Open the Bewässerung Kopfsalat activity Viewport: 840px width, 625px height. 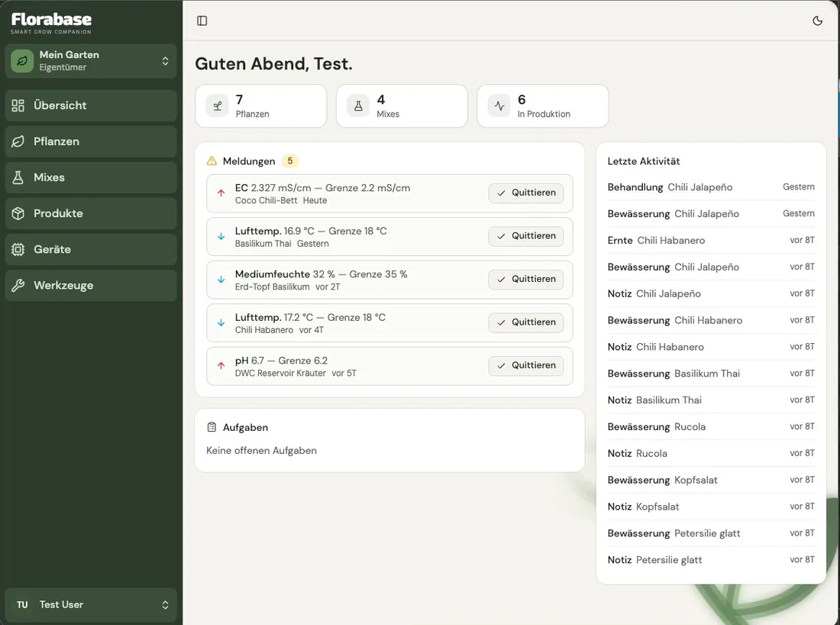point(711,481)
